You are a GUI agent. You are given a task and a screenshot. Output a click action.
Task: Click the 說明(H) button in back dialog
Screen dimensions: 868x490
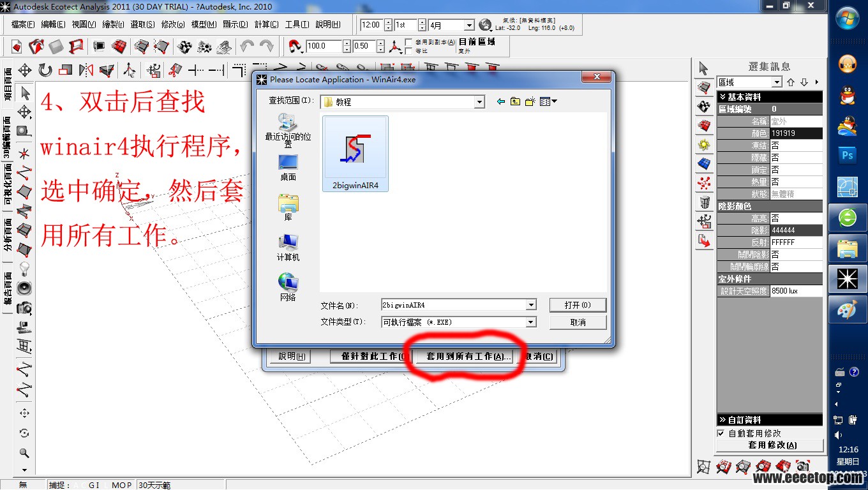point(292,357)
